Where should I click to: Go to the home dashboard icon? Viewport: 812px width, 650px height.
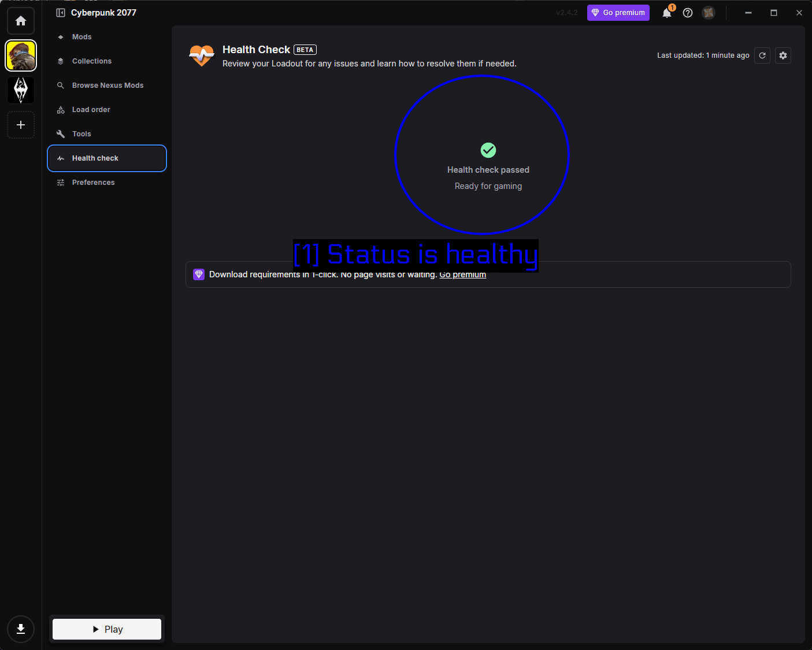(21, 21)
